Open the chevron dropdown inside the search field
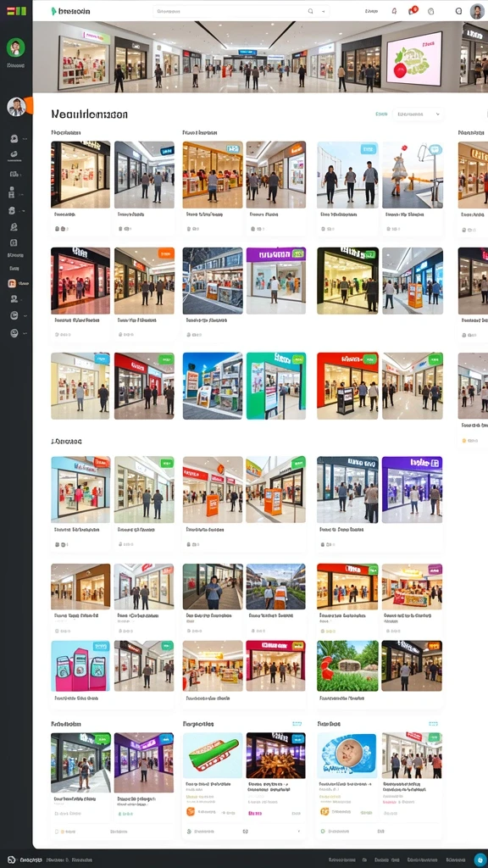This screenshot has height=868, width=488. [323, 11]
